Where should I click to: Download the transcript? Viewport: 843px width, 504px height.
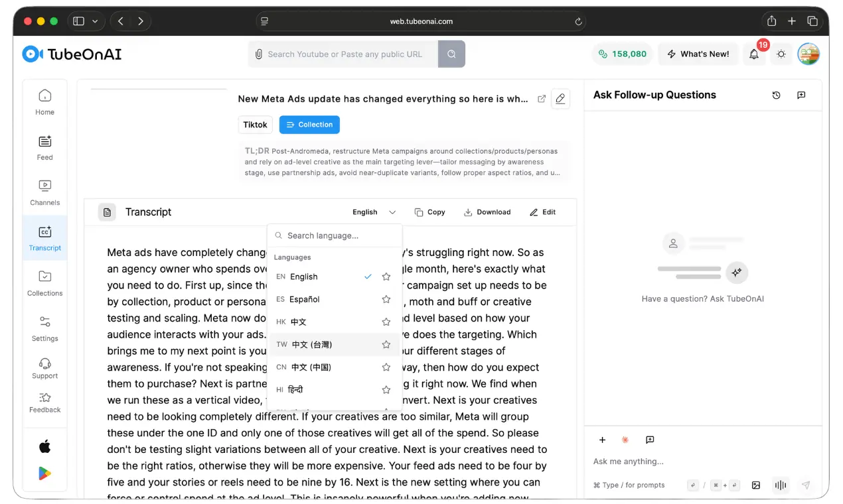coord(487,212)
